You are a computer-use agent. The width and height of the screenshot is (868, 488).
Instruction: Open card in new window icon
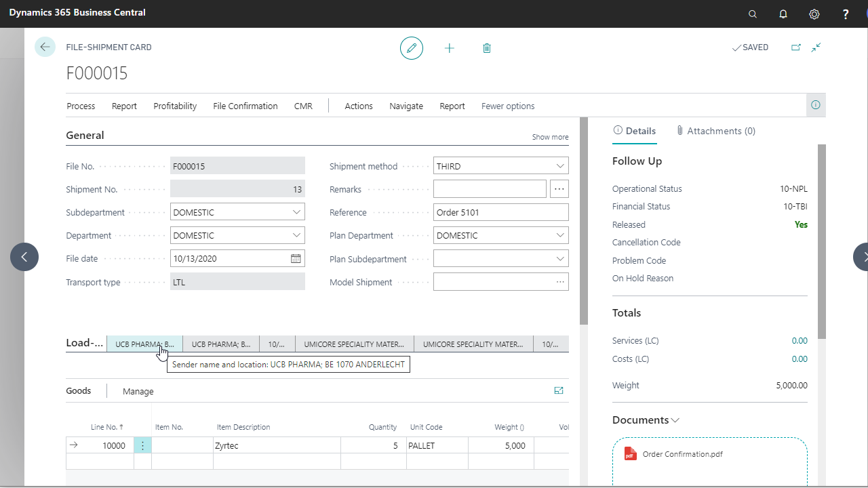pyautogui.click(x=796, y=47)
